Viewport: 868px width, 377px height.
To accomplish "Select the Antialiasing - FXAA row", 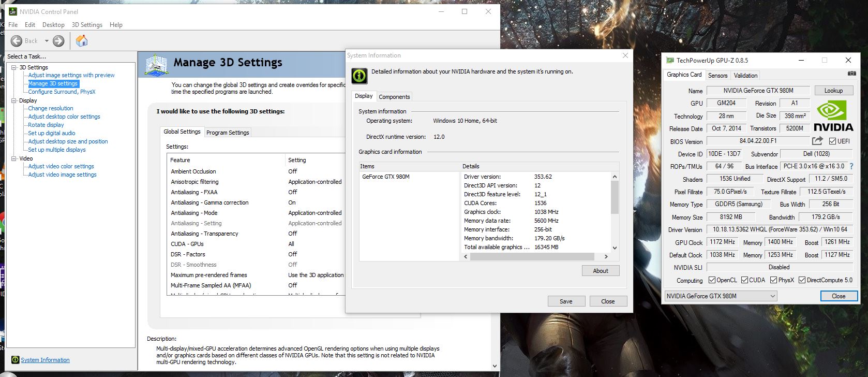I will (257, 192).
